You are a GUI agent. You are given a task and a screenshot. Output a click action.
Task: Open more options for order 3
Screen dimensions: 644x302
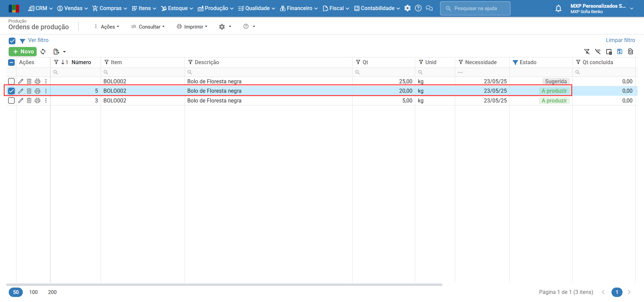(46, 100)
